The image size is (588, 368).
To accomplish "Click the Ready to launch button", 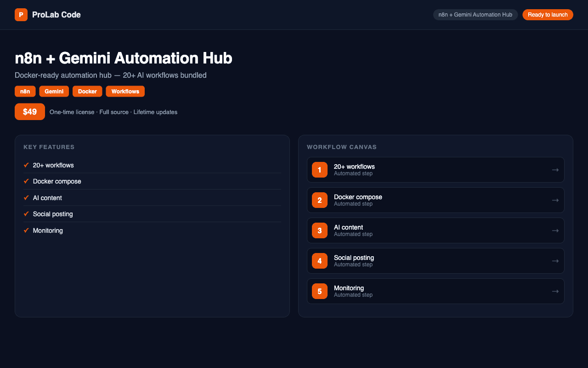I will (548, 15).
